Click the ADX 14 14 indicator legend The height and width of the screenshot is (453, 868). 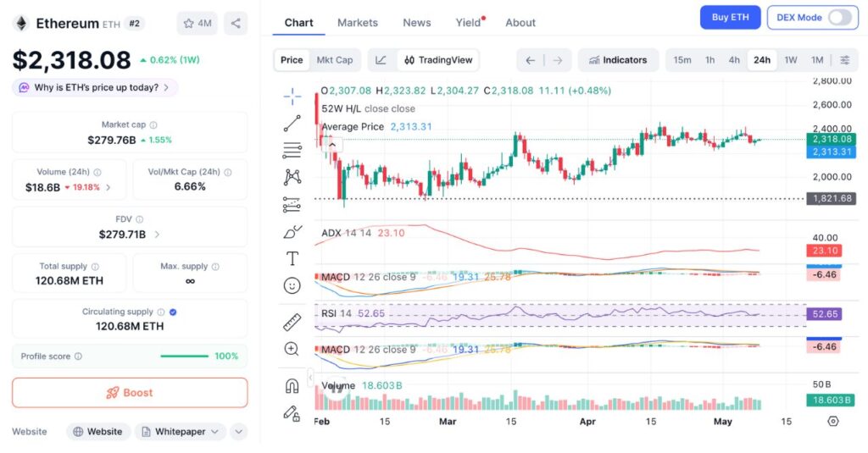click(x=363, y=233)
